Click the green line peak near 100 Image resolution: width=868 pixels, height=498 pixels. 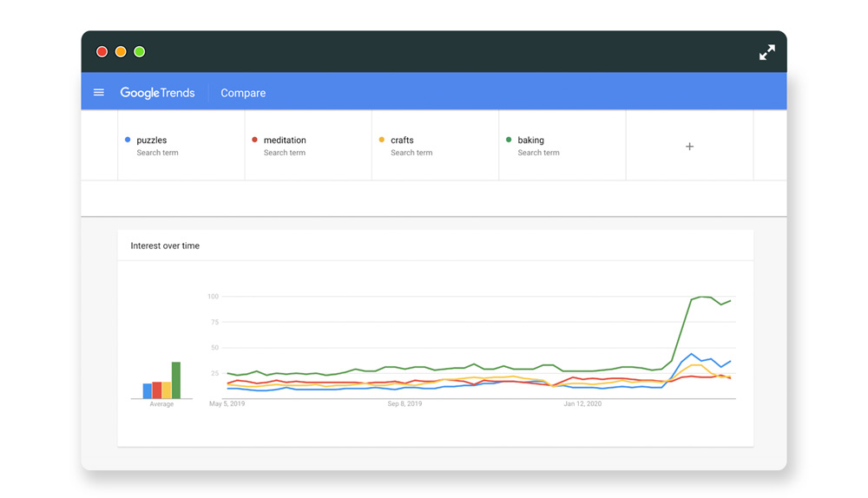704,298
